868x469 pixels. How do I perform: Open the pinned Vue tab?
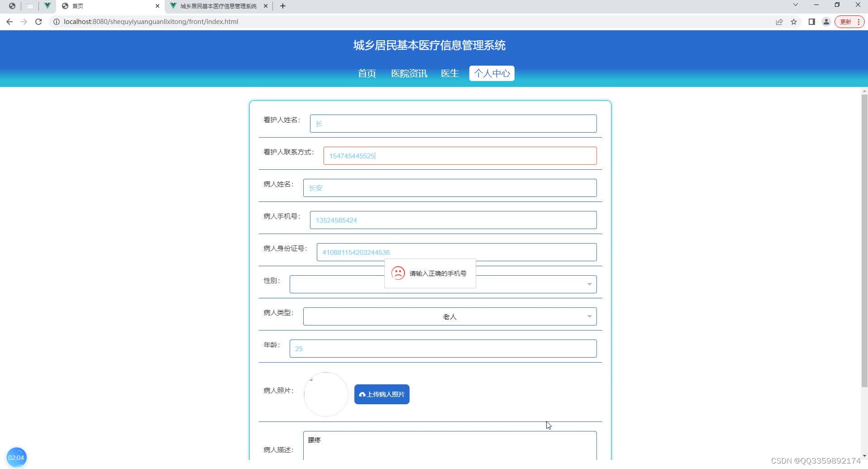(x=47, y=6)
